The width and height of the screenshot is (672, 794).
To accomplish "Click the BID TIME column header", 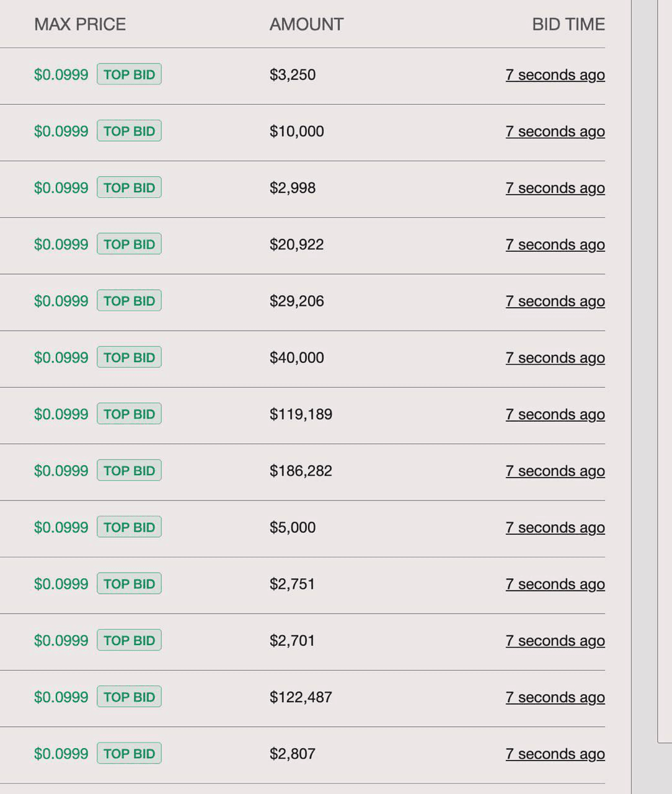I will (568, 24).
